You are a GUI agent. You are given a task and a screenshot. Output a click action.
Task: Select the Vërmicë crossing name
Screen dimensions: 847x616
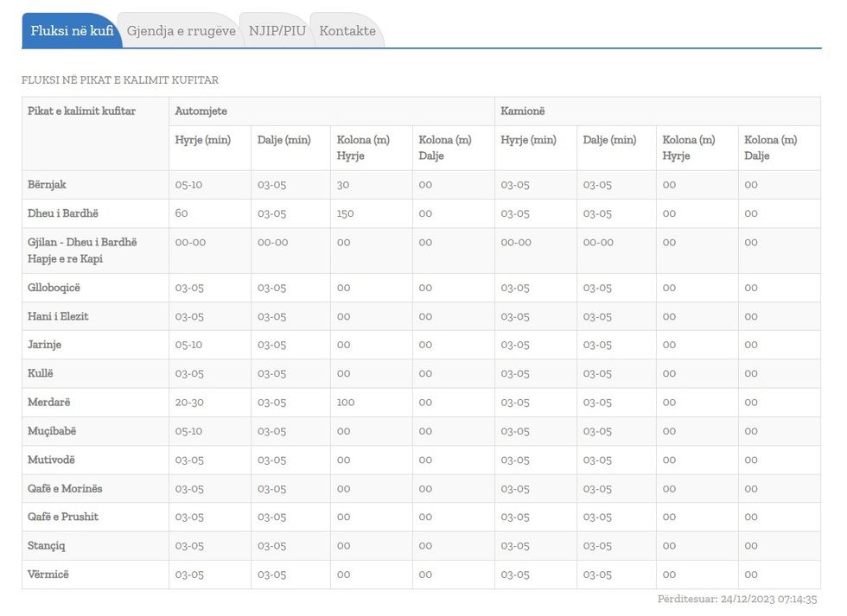pos(48,575)
